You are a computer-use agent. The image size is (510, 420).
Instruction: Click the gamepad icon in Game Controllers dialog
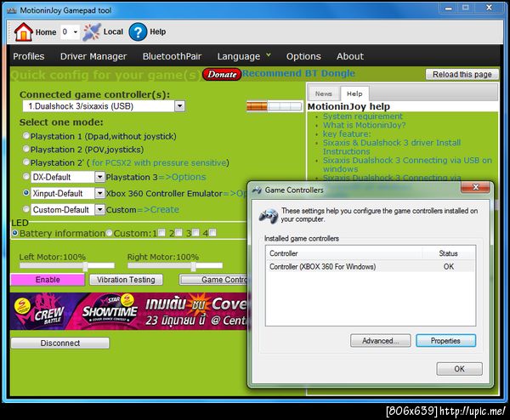(269, 216)
